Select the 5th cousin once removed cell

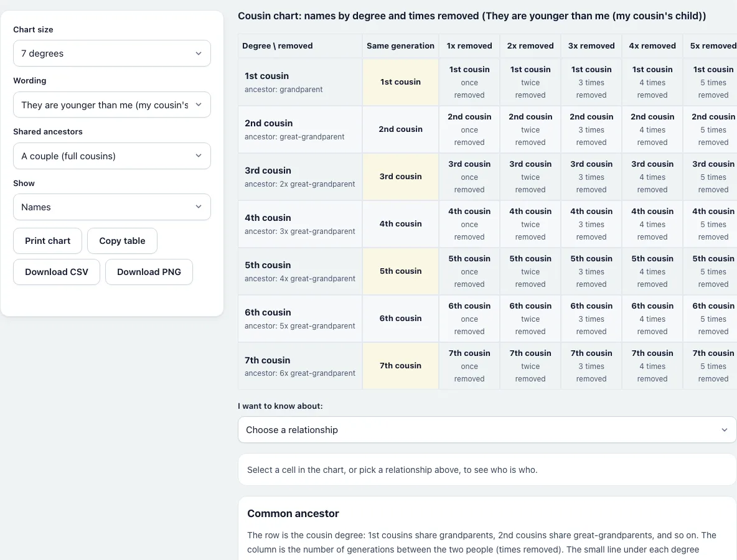(469, 271)
